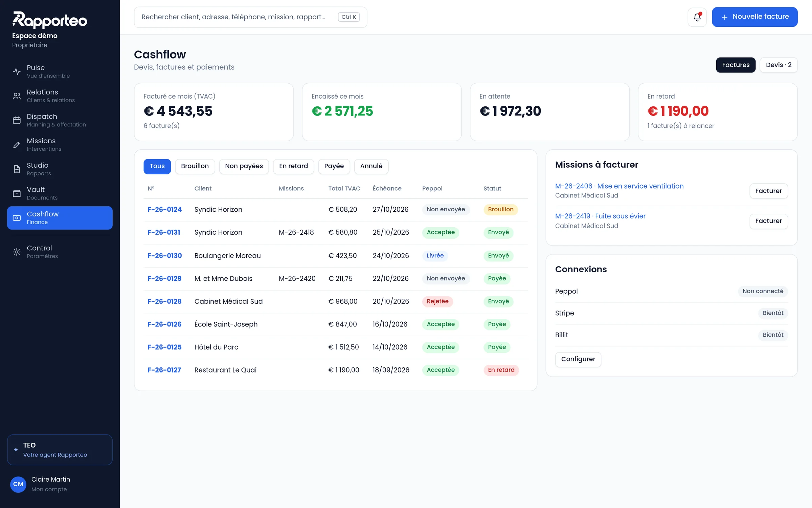
Task: Click the Relations people icon
Action: (x=17, y=96)
